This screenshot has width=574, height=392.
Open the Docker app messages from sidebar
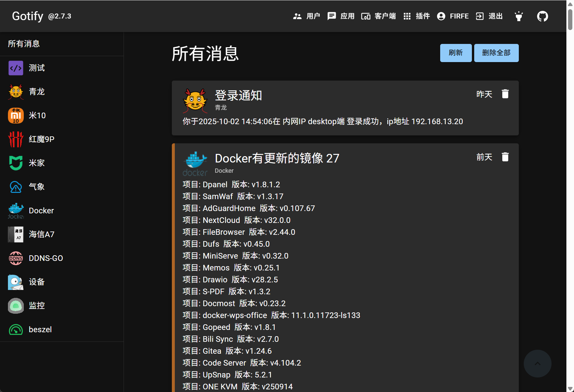pos(41,210)
